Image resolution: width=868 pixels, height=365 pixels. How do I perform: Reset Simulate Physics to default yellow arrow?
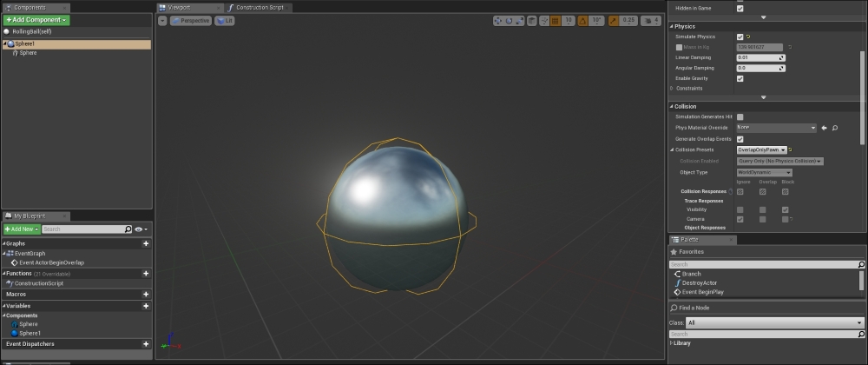[x=748, y=37]
